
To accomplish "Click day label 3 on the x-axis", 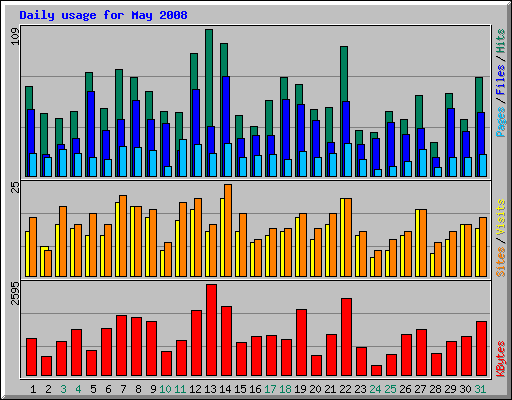I will pyautogui.click(x=63, y=389).
